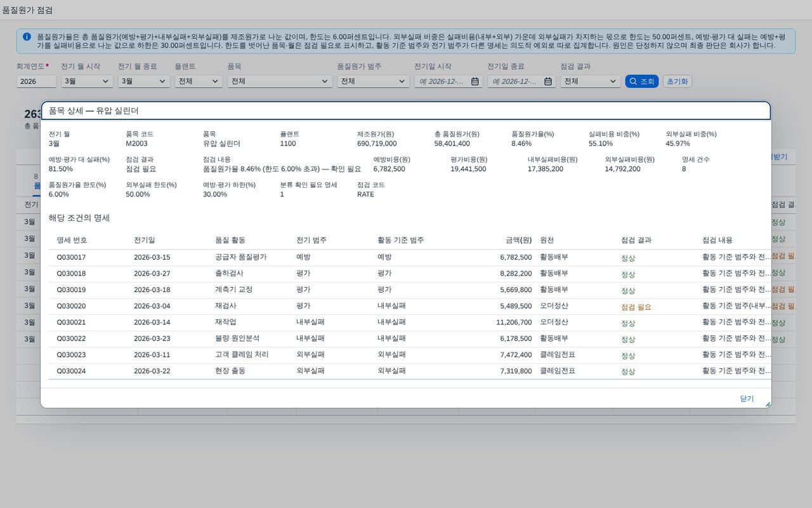812x508 pixels.
Task: Click the info icon in the message strip
Action: (27, 37)
